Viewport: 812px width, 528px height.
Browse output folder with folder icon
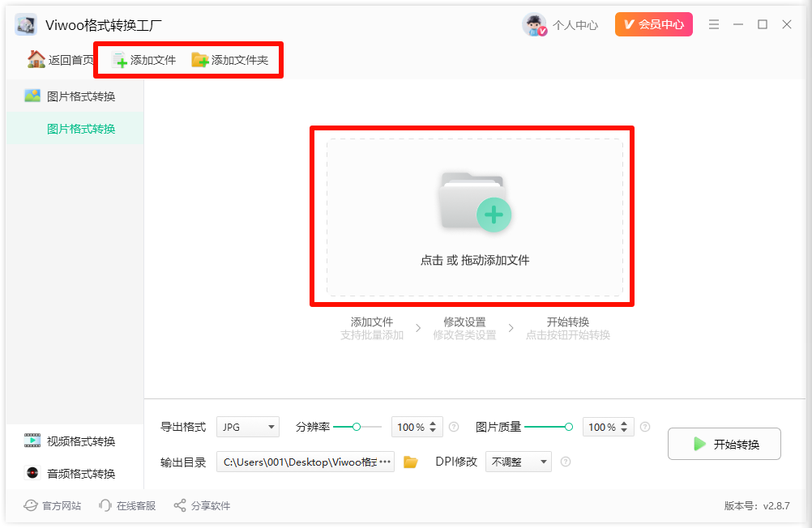click(411, 462)
